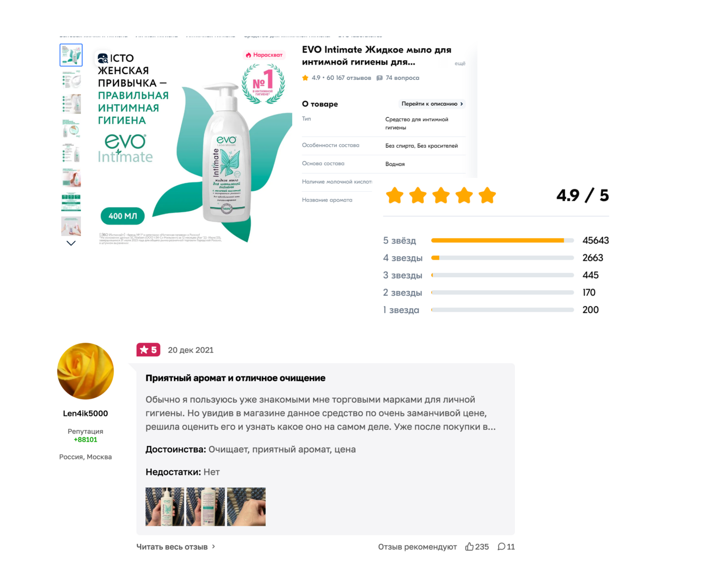Viewport: 709px width, 588px height.
Task: Expand thumbnail list with down chevron
Action: (x=71, y=243)
